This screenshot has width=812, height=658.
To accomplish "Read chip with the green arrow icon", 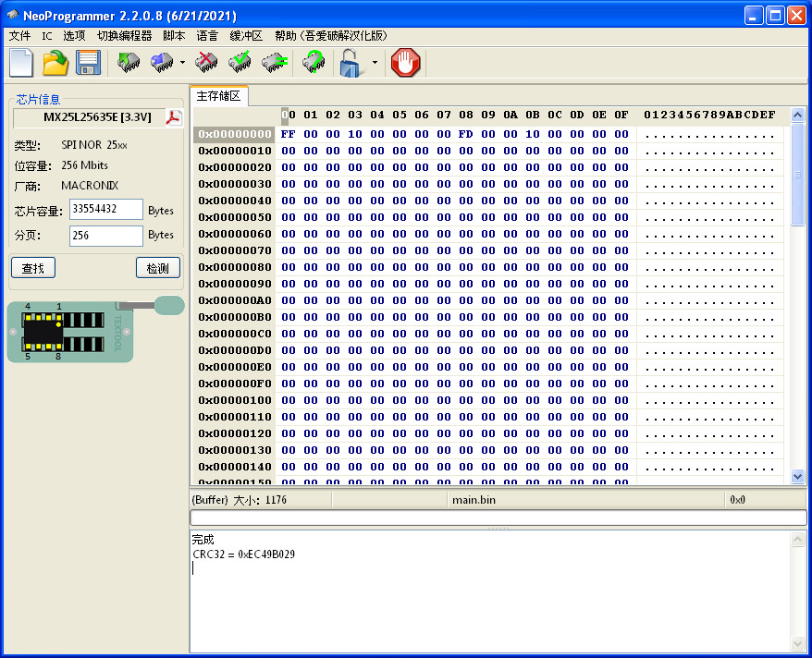I will coord(128,63).
